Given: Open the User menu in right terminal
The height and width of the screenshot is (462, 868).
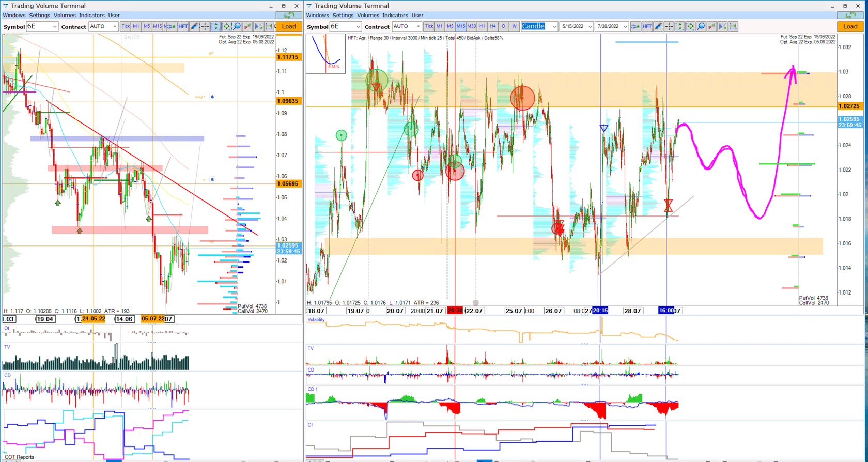Looking at the screenshot, I should [x=417, y=16].
